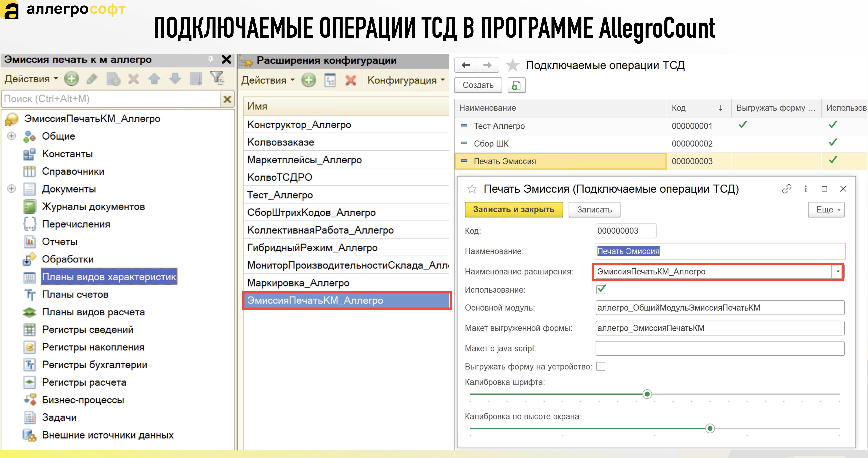Click the Код column sort arrow
Viewport: 868px width, 458px height.
click(x=720, y=108)
